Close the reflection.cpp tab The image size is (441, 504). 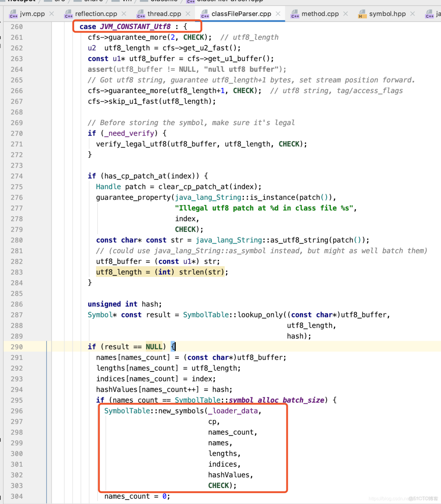tap(124, 13)
